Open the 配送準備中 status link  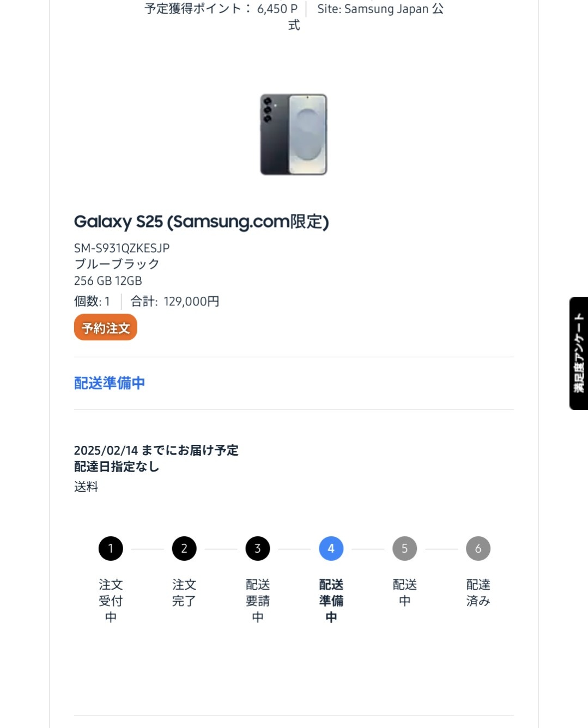coord(110,383)
